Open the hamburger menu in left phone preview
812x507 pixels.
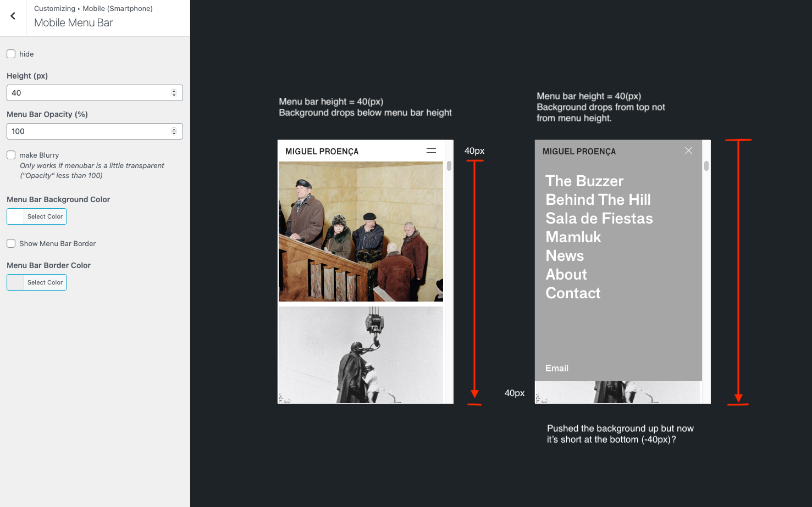pyautogui.click(x=431, y=151)
